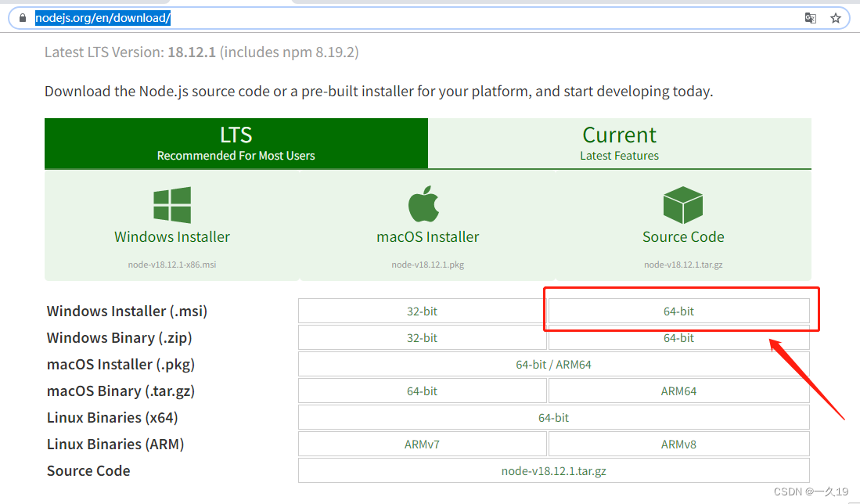The image size is (860, 504).
Task: Download Linux Binaries ARMv7
Action: coord(422,445)
